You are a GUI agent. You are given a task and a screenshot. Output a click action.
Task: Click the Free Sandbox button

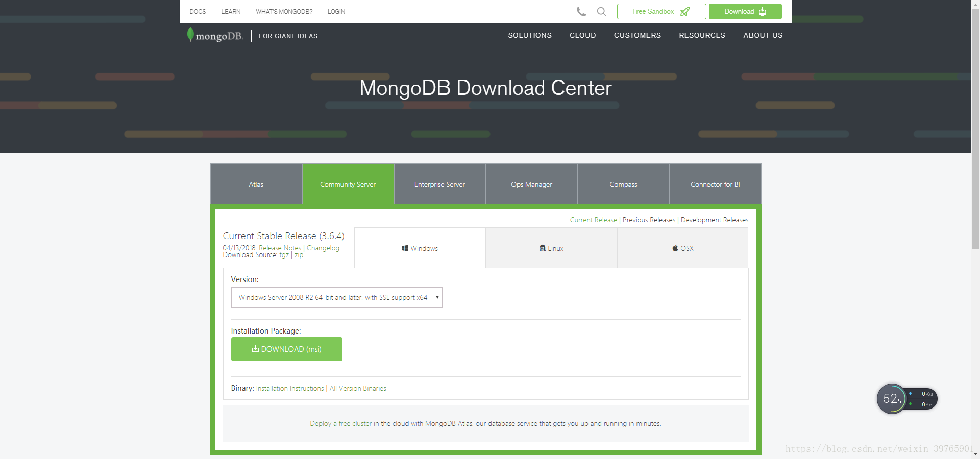coord(661,11)
